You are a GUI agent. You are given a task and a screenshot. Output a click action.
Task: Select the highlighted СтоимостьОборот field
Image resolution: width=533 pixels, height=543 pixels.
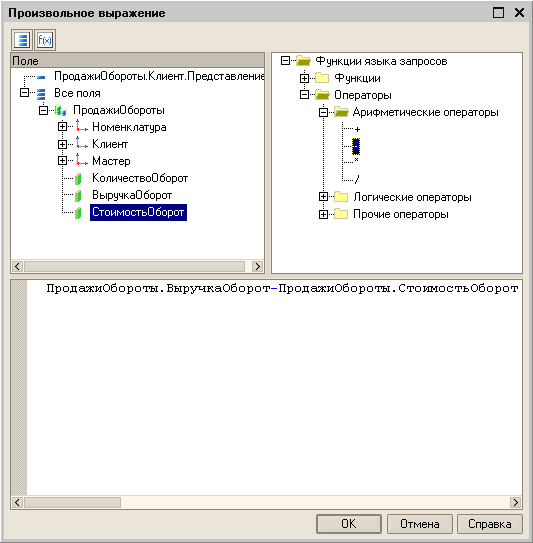tap(138, 212)
